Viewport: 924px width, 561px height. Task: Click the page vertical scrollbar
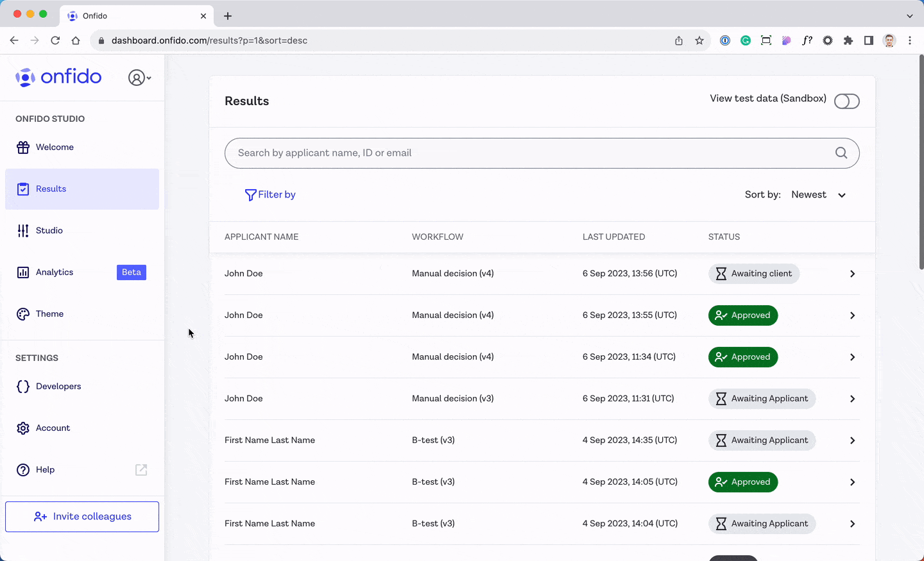click(x=921, y=160)
